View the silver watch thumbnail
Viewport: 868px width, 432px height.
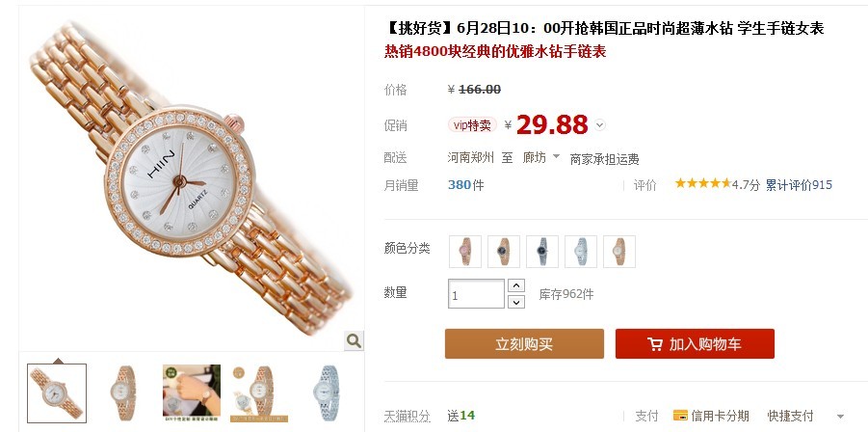(x=326, y=393)
